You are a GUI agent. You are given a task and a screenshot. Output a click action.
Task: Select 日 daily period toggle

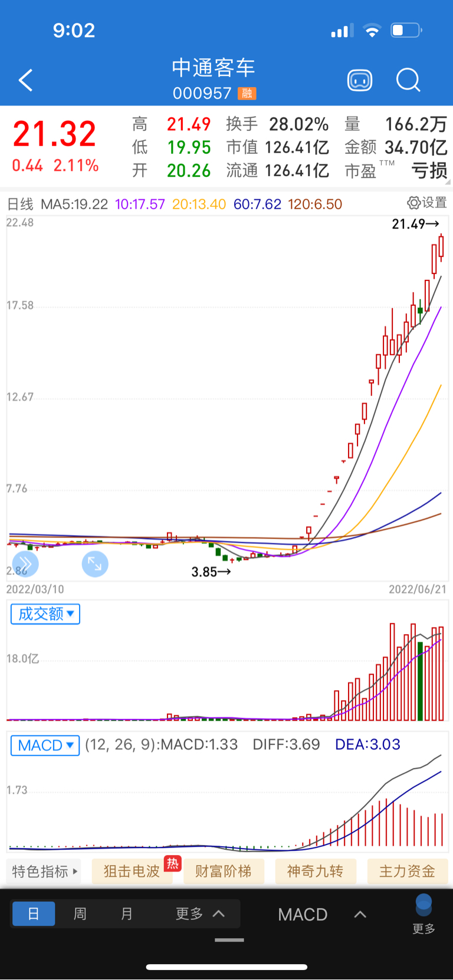[x=34, y=914]
